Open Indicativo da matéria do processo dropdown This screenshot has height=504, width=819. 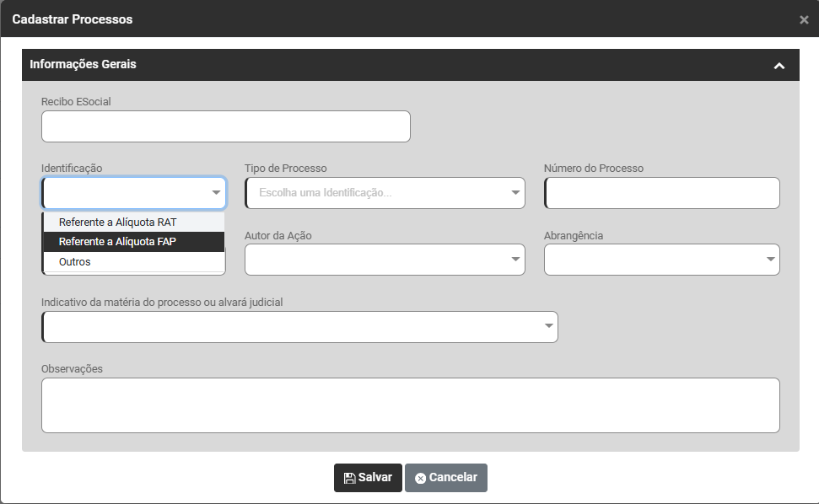click(x=299, y=327)
